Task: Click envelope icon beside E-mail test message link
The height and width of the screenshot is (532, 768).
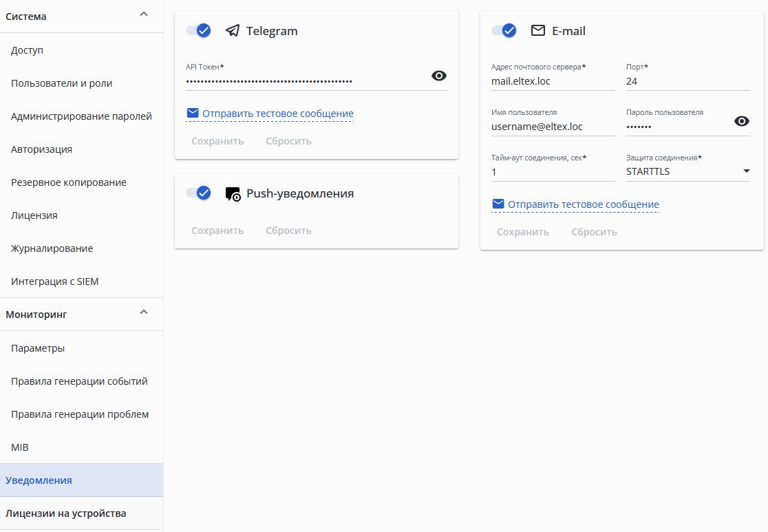Action: click(x=498, y=204)
